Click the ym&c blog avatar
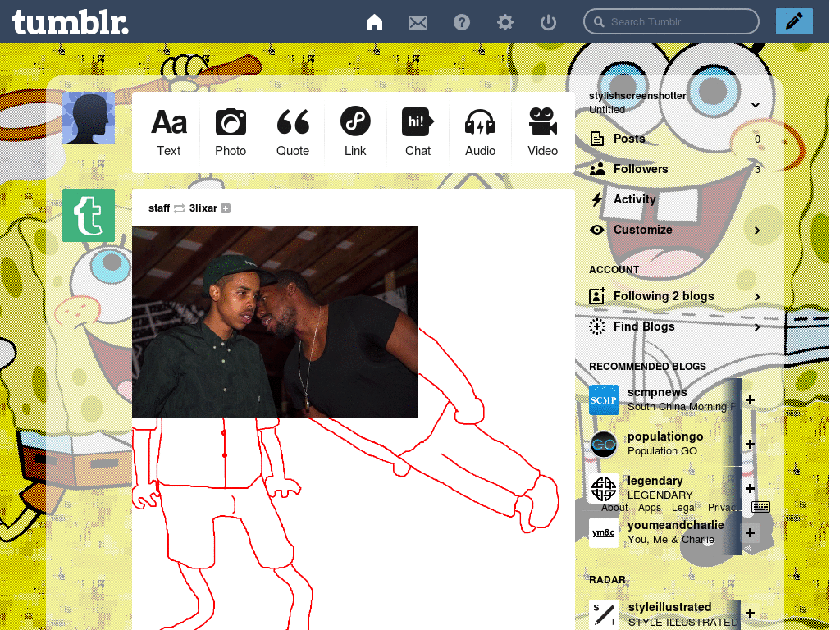The image size is (840, 630). 604,532
